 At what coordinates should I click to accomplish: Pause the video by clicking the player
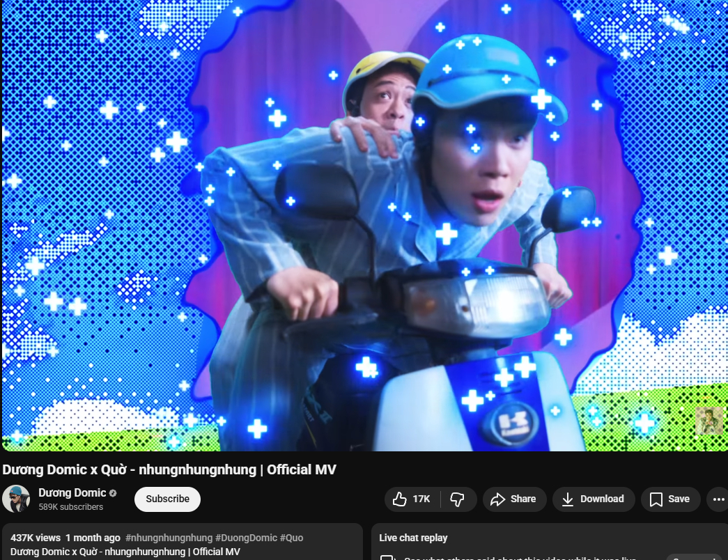(364, 223)
